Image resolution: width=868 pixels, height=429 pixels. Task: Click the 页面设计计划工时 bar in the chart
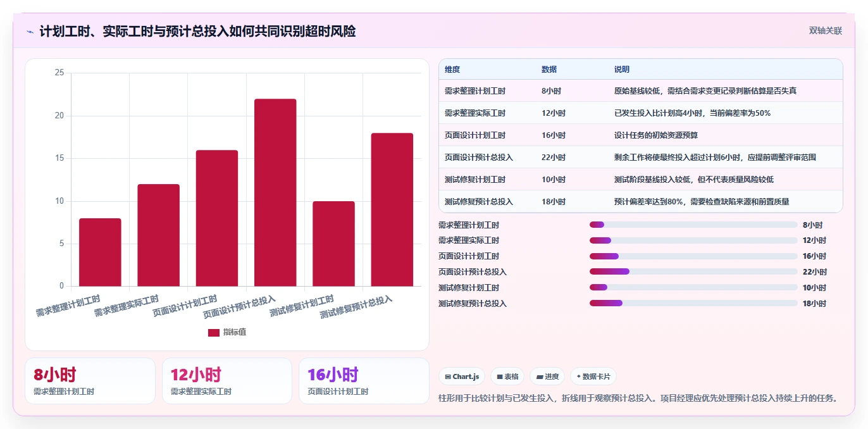[217, 218]
